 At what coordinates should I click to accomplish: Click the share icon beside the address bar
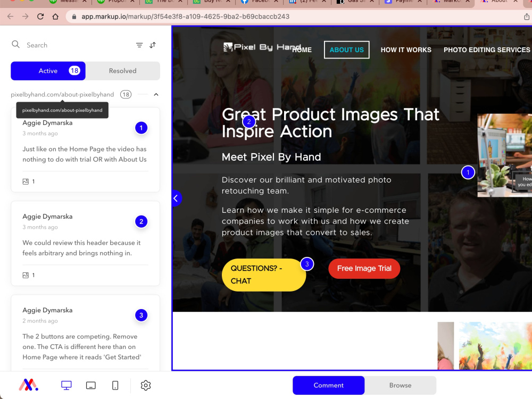tap(527, 16)
